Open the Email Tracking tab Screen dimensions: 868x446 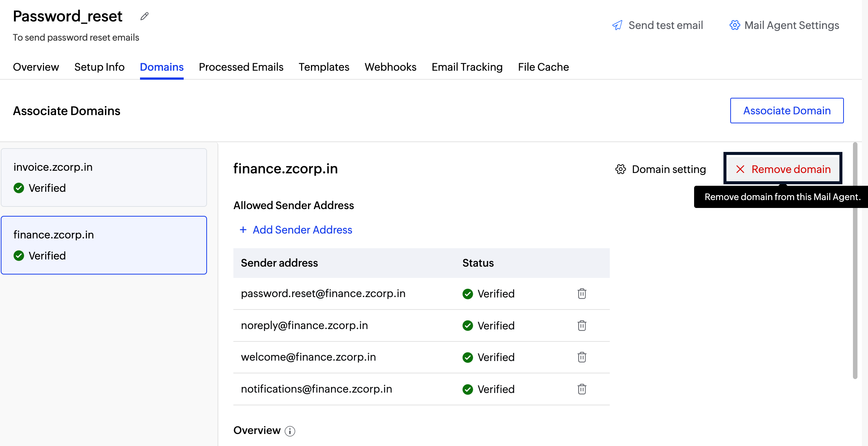tap(467, 67)
